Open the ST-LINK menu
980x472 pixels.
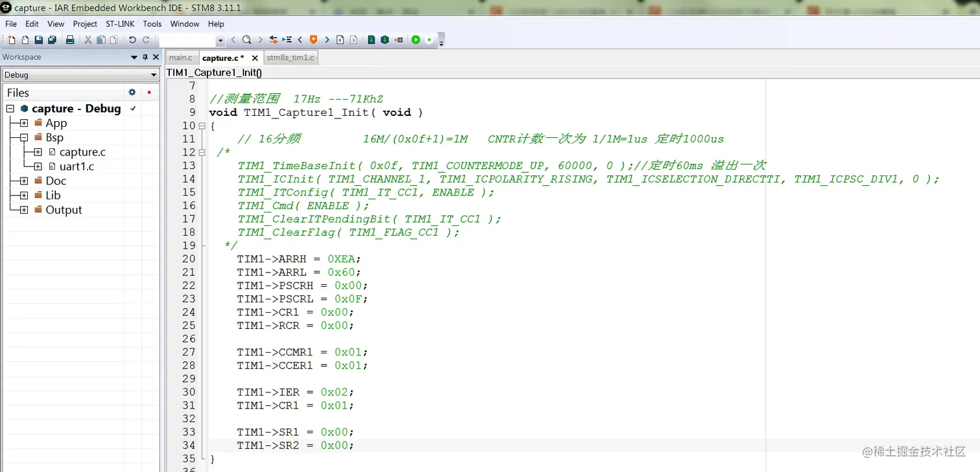tap(120, 24)
